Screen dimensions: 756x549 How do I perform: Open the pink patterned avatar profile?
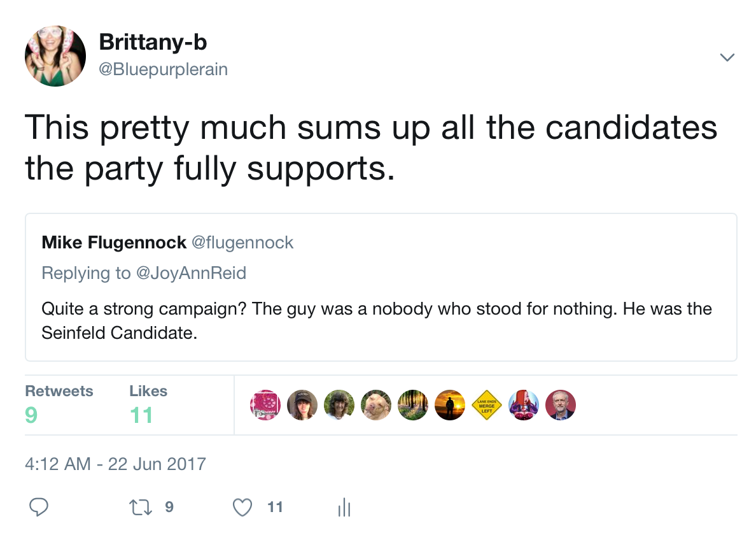pos(265,405)
